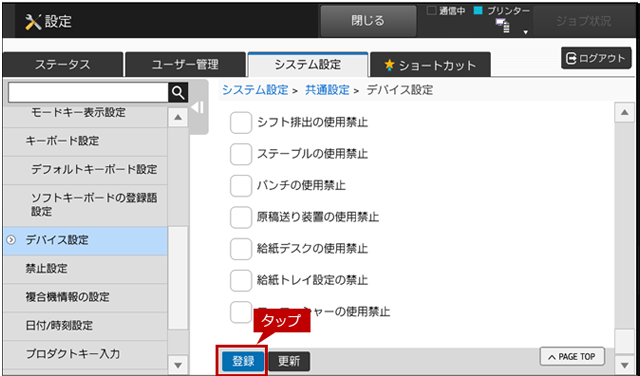The width and height of the screenshot is (640, 376).
Task: Open the dropdown arrow under プリンター
Action: pos(526,32)
